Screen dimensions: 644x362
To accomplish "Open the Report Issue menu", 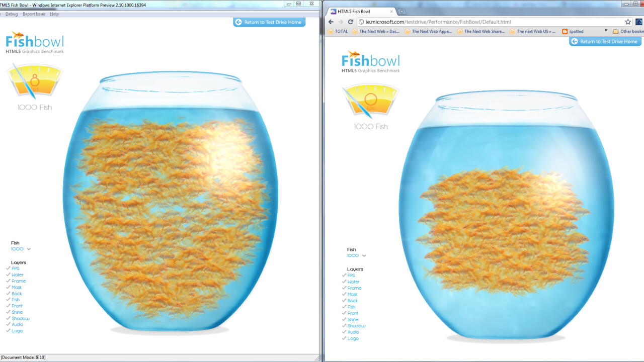I will point(34,14).
